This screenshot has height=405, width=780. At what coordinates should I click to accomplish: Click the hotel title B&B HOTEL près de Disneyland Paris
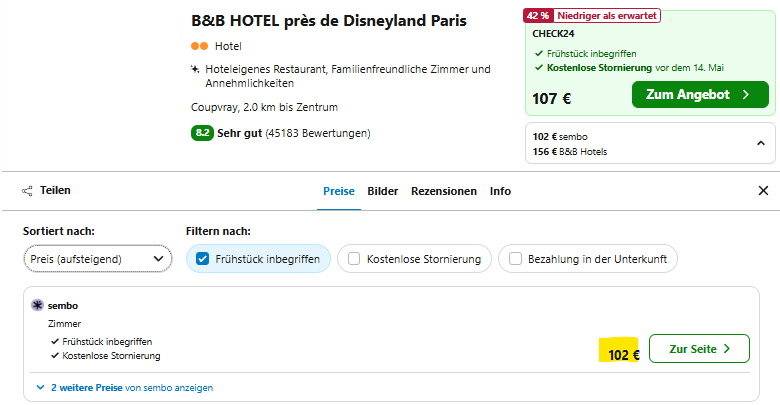329,21
